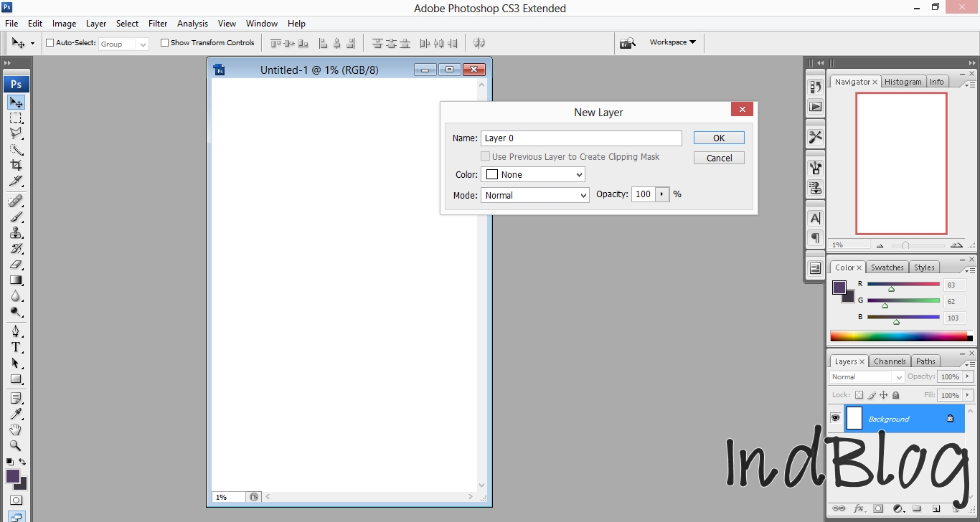This screenshot has height=522, width=980.
Task: Select the Healing Brush tool
Action: click(16, 201)
